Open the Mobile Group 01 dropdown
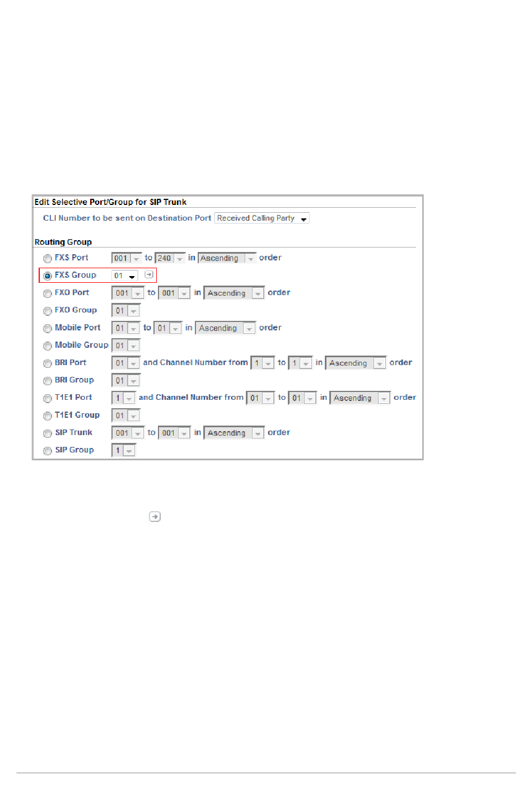Image resolution: width=532 pixels, height=789 pixels. point(126,346)
